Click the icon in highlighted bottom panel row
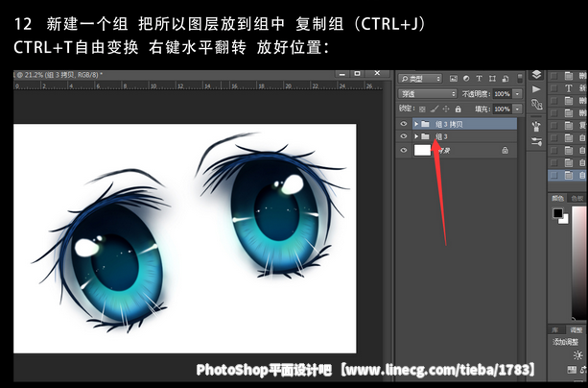This screenshot has width=588, height=388. point(569,175)
